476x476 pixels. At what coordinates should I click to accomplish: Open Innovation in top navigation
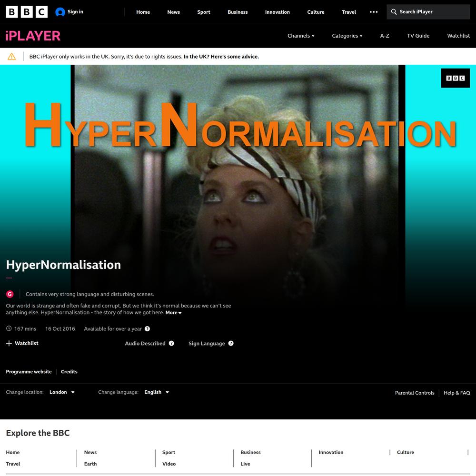pyautogui.click(x=278, y=12)
